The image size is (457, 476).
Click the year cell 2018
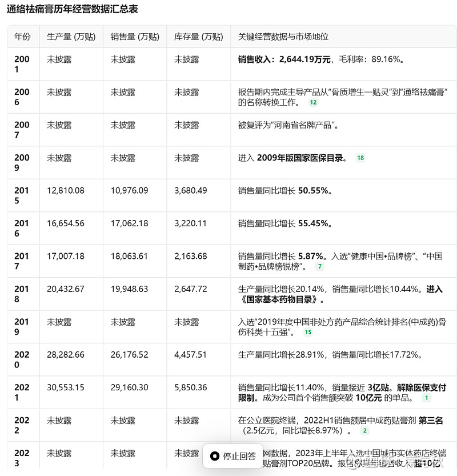tap(22, 294)
